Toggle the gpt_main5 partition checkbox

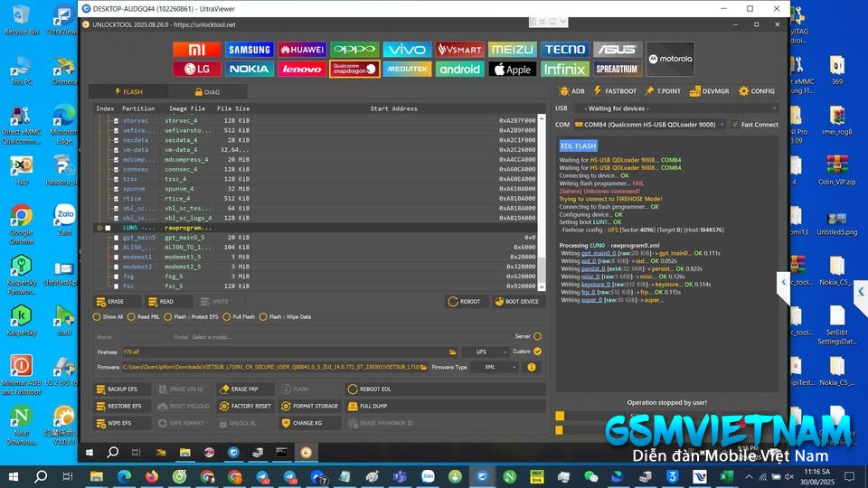click(117, 238)
